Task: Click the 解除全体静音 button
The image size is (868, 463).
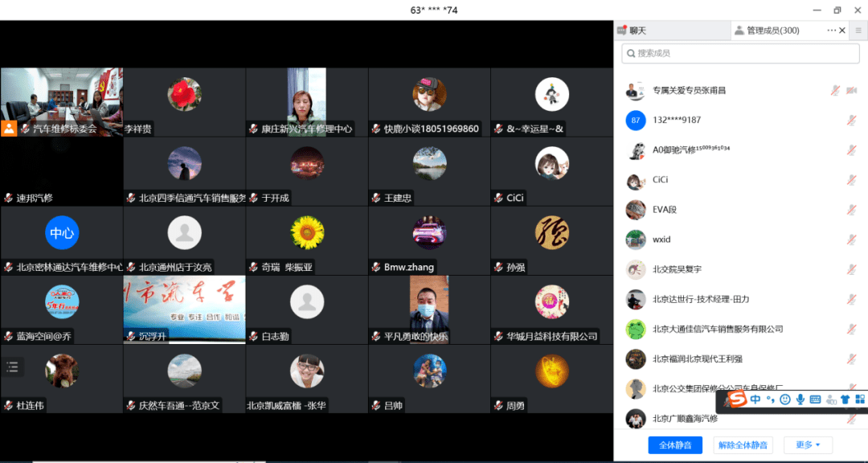Action: pyautogui.click(x=743, y=445)
